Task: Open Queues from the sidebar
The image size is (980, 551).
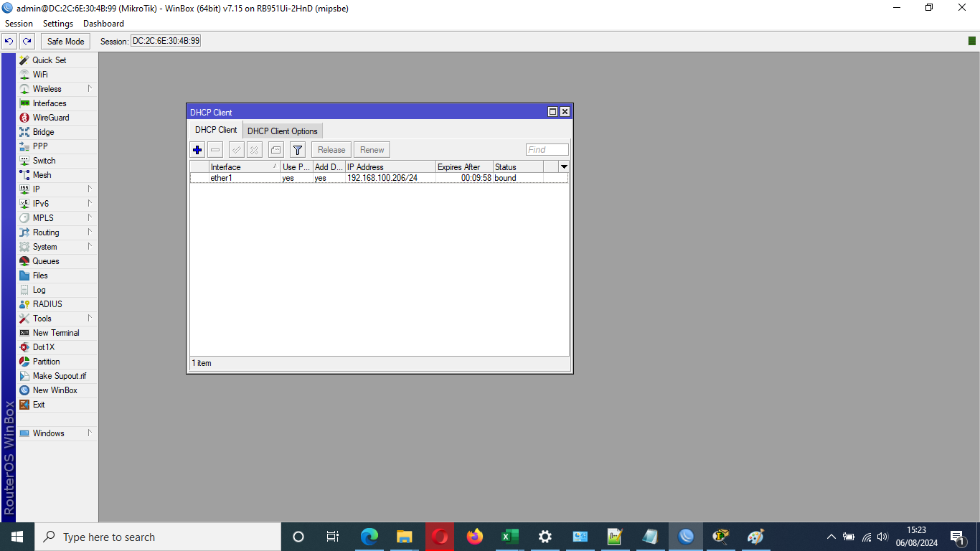Action: [x=57, y=261]
